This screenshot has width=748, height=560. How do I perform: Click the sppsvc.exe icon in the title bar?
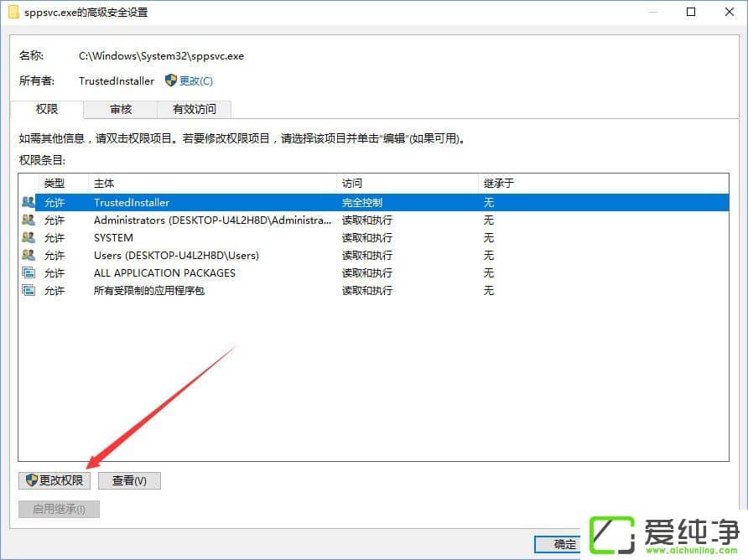tap(15, 12)
